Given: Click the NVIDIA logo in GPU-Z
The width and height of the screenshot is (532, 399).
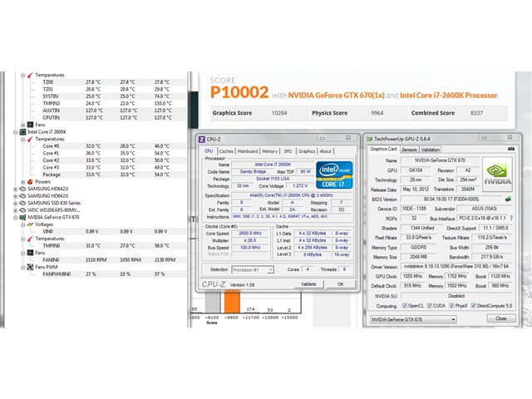Looking at the screenshot, I should (x=497, y=174).
